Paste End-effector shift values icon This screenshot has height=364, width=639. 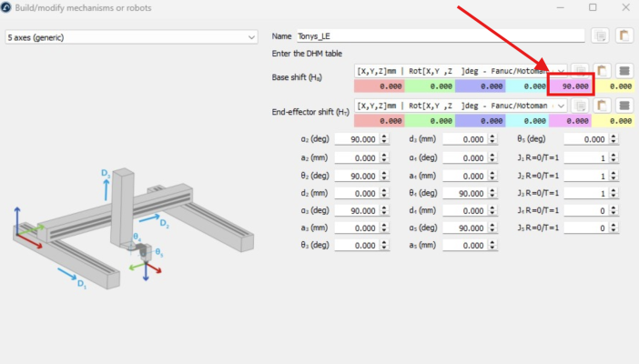coord(602,106)
